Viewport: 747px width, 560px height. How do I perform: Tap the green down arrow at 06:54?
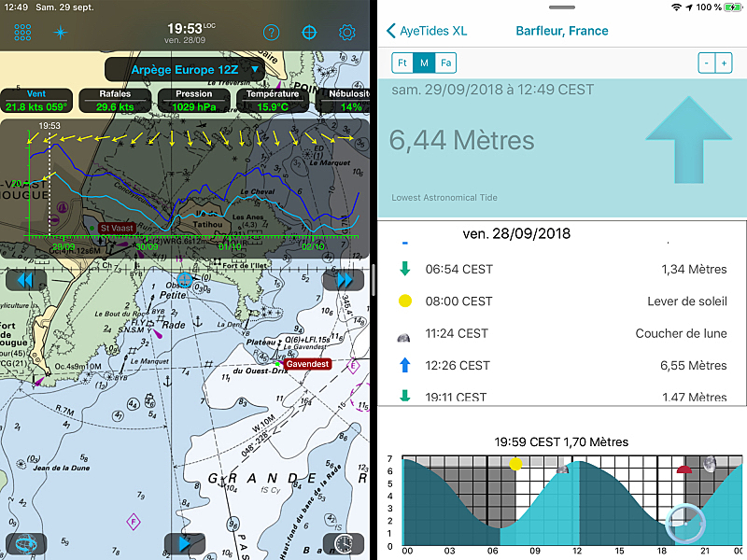[x=405, y=269]
